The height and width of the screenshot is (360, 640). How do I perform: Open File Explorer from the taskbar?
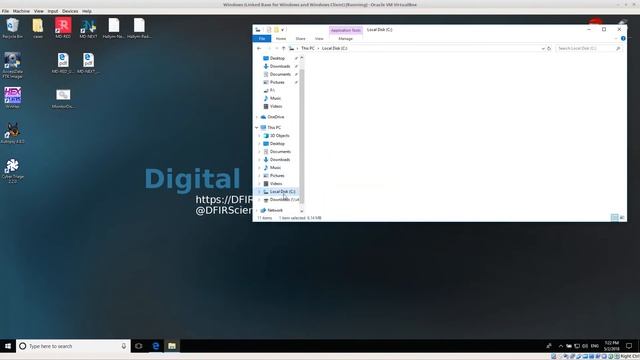172,346
